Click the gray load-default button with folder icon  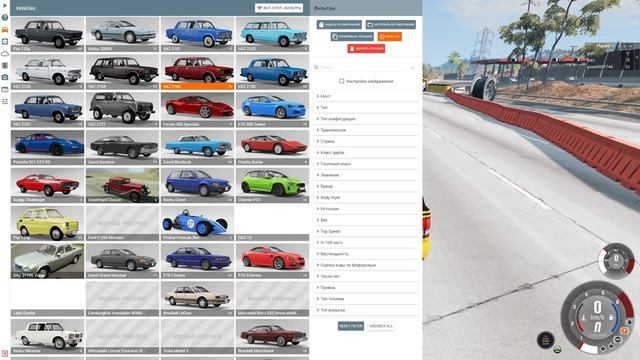(x=391, y=24)
